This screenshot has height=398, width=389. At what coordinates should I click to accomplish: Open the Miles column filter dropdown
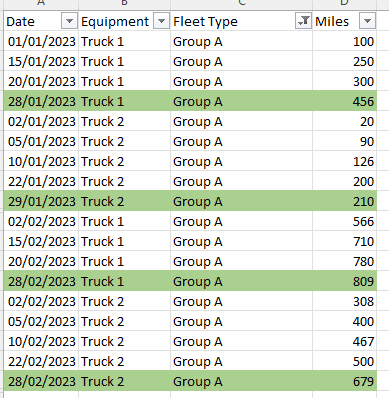point(367,21)
